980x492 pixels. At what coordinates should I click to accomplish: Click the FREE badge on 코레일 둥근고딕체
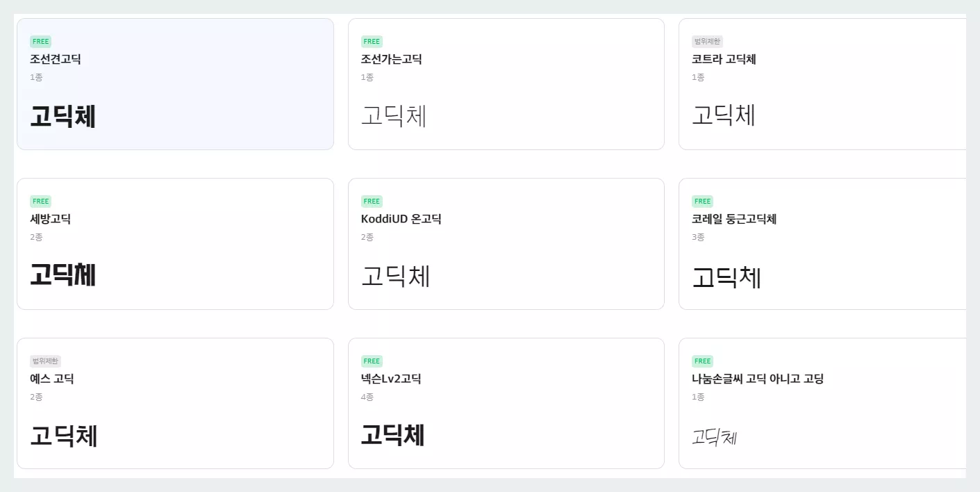click(x=702, y=201)
